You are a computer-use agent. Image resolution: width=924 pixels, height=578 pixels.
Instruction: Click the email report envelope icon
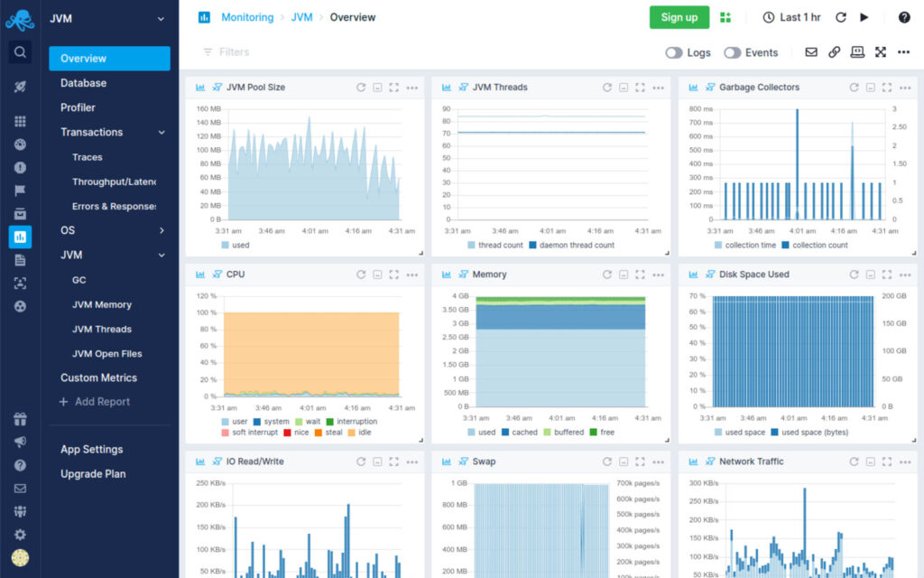pos(813,52)
